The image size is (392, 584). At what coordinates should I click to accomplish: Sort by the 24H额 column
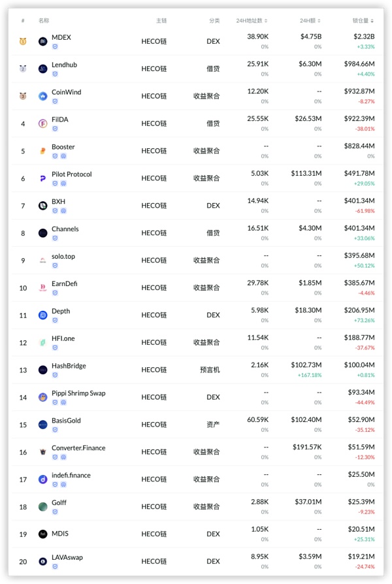click(x=310, y=20)
